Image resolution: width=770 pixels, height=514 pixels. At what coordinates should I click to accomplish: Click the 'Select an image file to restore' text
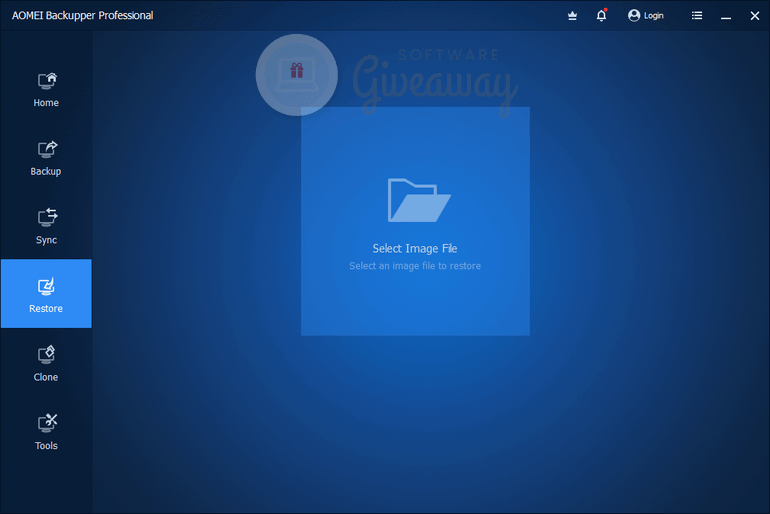415,266
